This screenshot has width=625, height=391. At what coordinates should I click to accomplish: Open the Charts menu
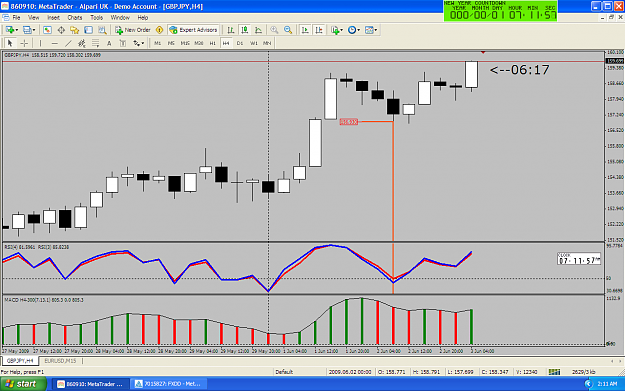point(75,18)
